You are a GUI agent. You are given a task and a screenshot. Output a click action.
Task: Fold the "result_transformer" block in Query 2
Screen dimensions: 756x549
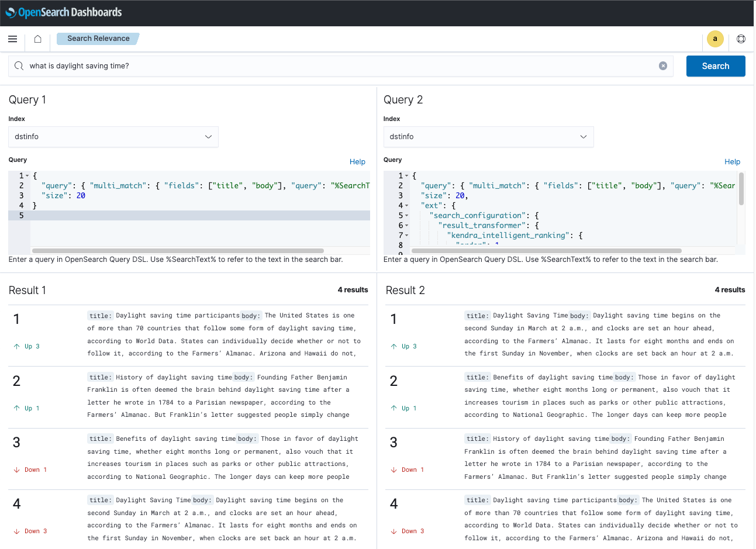406,225
